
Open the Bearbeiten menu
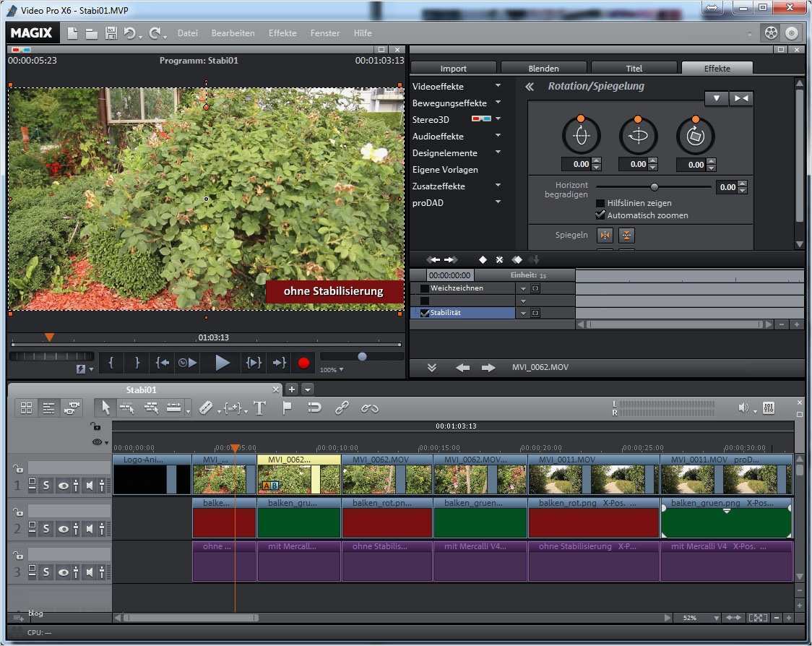click(x=233, y=33)
